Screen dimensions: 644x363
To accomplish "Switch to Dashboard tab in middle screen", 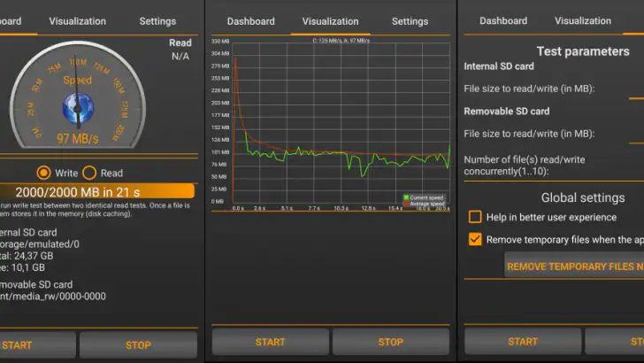I will point(250,21).
